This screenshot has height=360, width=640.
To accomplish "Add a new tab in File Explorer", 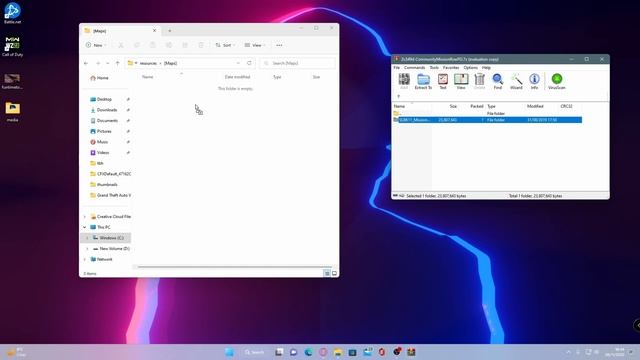I will (170, 31).
